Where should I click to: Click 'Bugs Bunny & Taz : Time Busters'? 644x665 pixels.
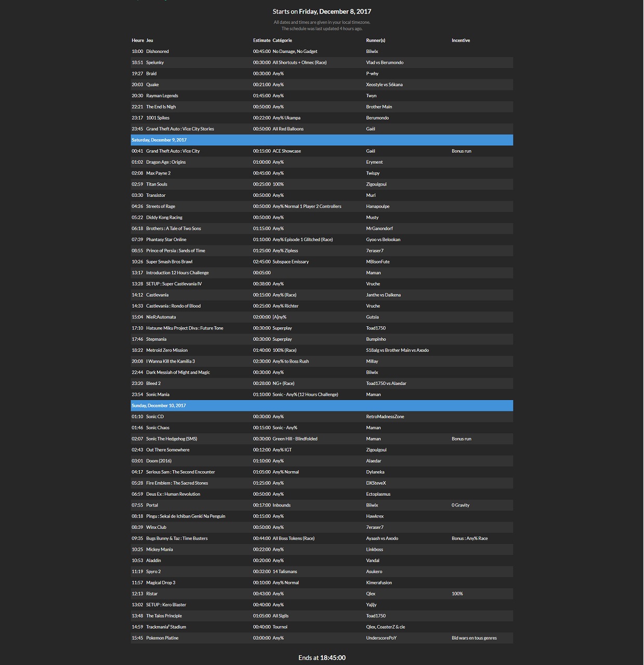coord(177,539)
